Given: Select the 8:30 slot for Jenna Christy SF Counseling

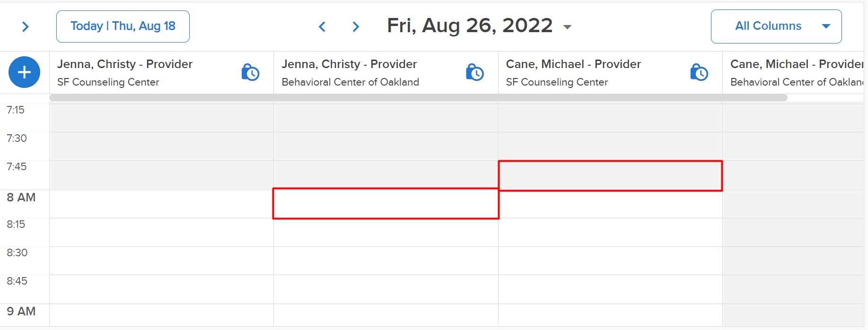Looking at the screenshot, I should [x=161, y=261].
